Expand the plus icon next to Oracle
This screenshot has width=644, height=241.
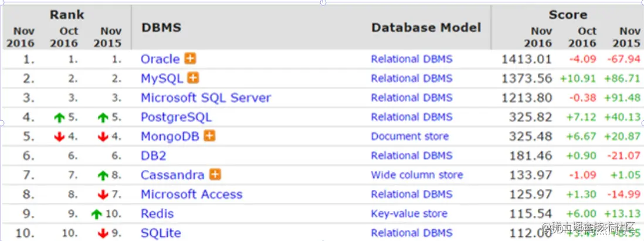point(190,59)
